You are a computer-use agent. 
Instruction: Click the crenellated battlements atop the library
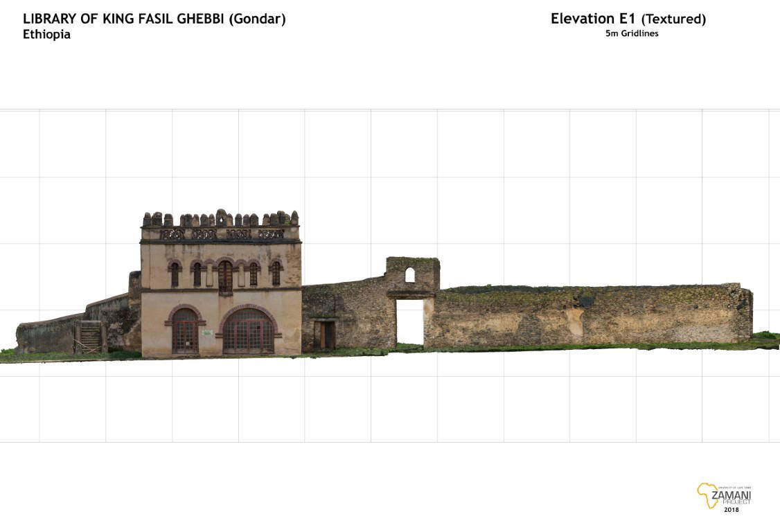[x=220, y=219]
